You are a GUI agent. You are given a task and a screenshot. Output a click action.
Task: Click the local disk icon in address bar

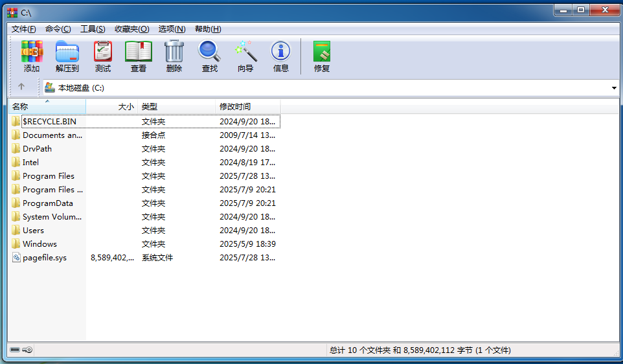click(50, 87)
